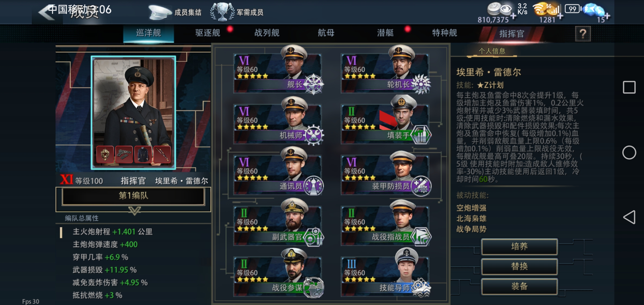Click the 培养 button
Screen dimensions: 644x305
tap(519, 247)
